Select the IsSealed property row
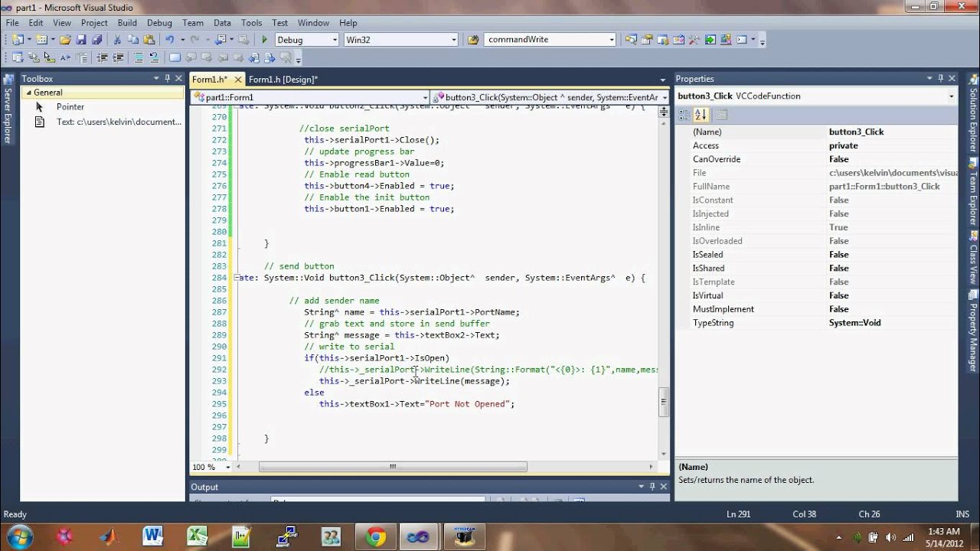The image size is (980, 551). (x=816, y=255)
